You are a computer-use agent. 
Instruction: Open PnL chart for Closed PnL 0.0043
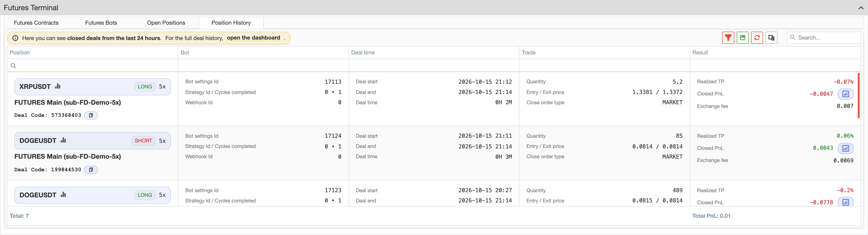pos(846,148)
